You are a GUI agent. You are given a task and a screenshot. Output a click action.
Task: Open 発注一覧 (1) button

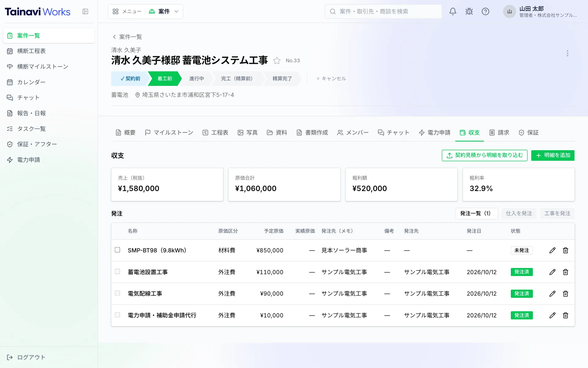coord(477,213)
